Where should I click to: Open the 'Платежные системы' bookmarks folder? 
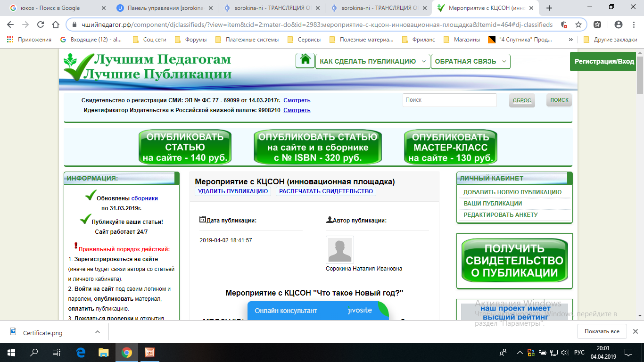point(247,40)
